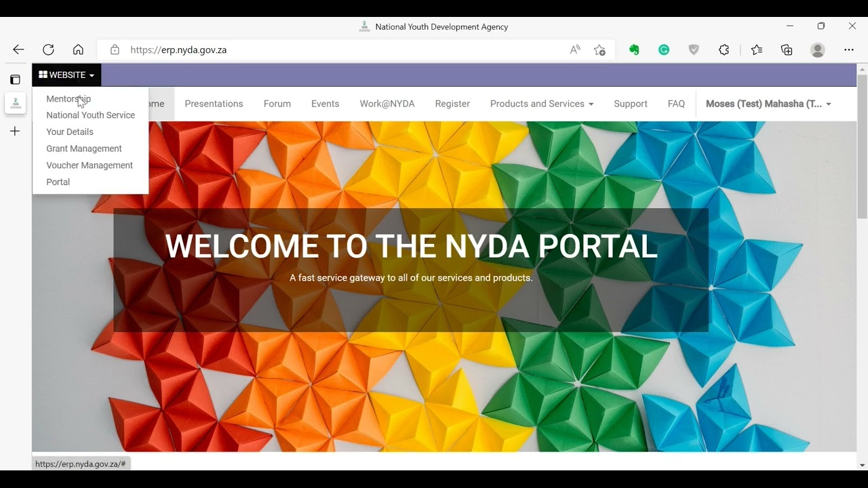
Task: Click the fast service gateway subtitle text
Action: tap(411, 278)
